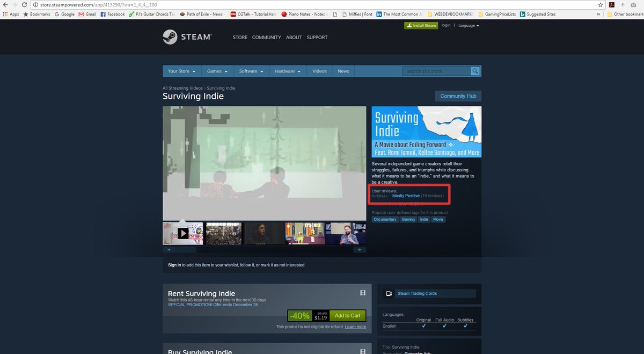The height and width of the screenshot is (354, 644).
Task: Open the CGTalk Tutorial bookmark
Action: (x=253, y=14)
